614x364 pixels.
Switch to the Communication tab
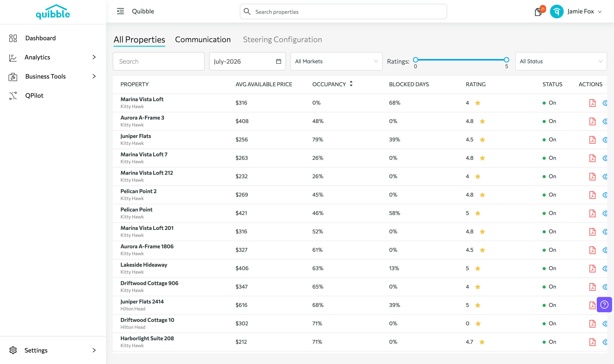point(203,39)
